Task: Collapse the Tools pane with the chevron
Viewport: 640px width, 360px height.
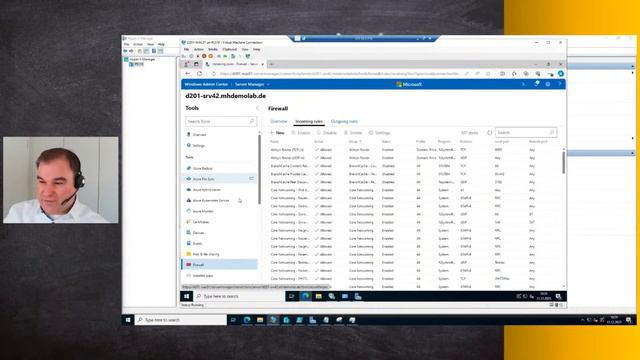Action: coord(257,108)
